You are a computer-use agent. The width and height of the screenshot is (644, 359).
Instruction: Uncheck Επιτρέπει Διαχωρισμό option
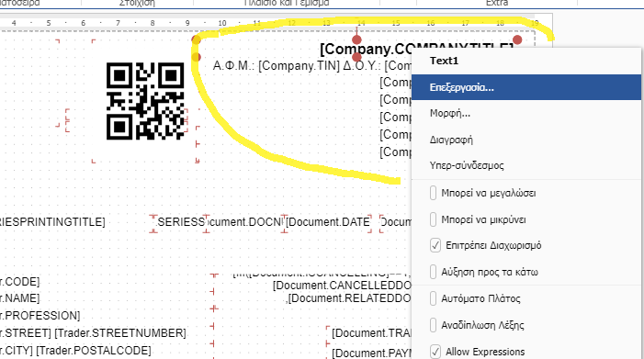435,245
